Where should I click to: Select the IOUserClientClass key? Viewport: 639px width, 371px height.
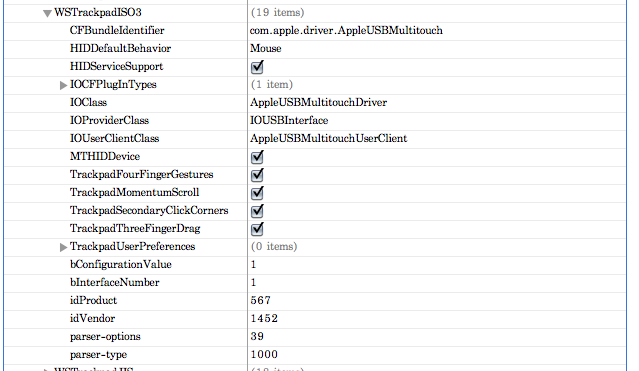(115, 138)
